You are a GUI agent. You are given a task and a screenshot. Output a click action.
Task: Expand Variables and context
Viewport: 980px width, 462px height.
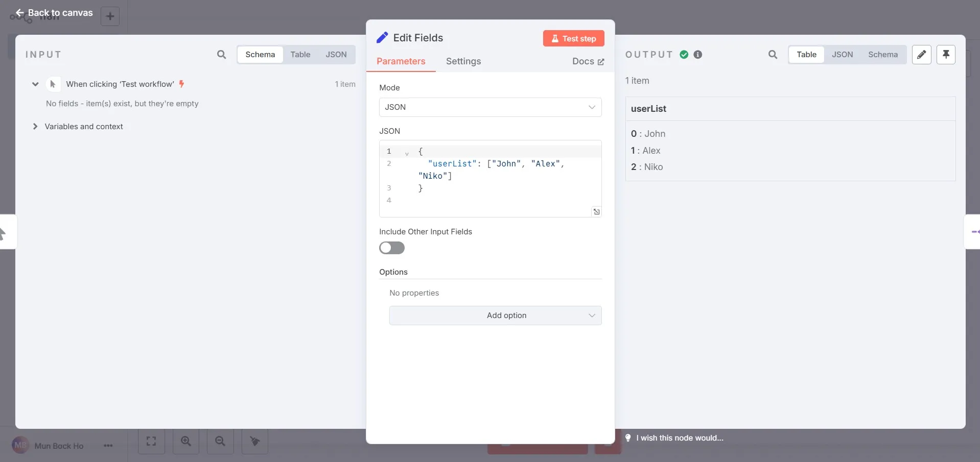click(35, 127)
